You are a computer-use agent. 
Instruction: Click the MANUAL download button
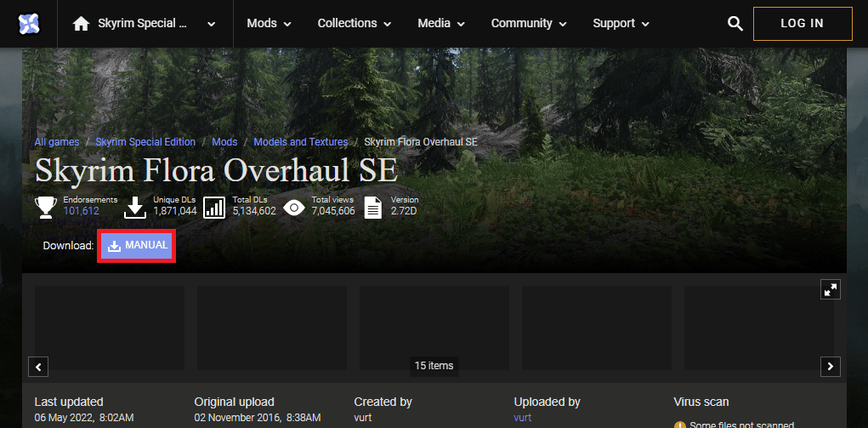[x=137, y=246]
